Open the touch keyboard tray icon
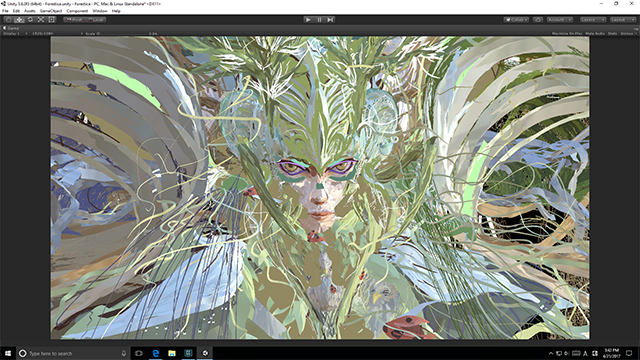Screen dimensions: 640x360 (576, 353)
